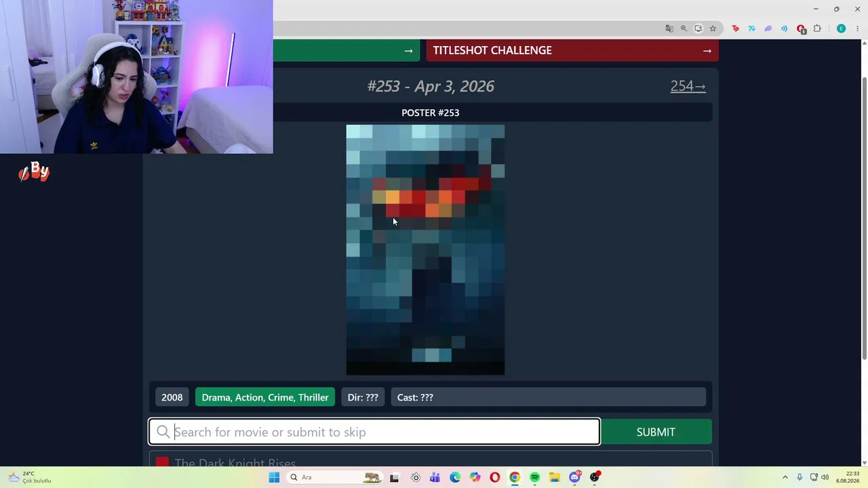Image resolution: width=868 pixels, height=488 pixels.
Task: Click the install app icon in address bar
Action: tap(698, 28)
